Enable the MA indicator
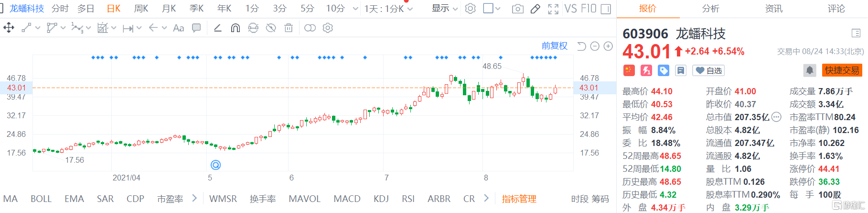868x213 pixels. pyautogui.click(x=10, y=199)
